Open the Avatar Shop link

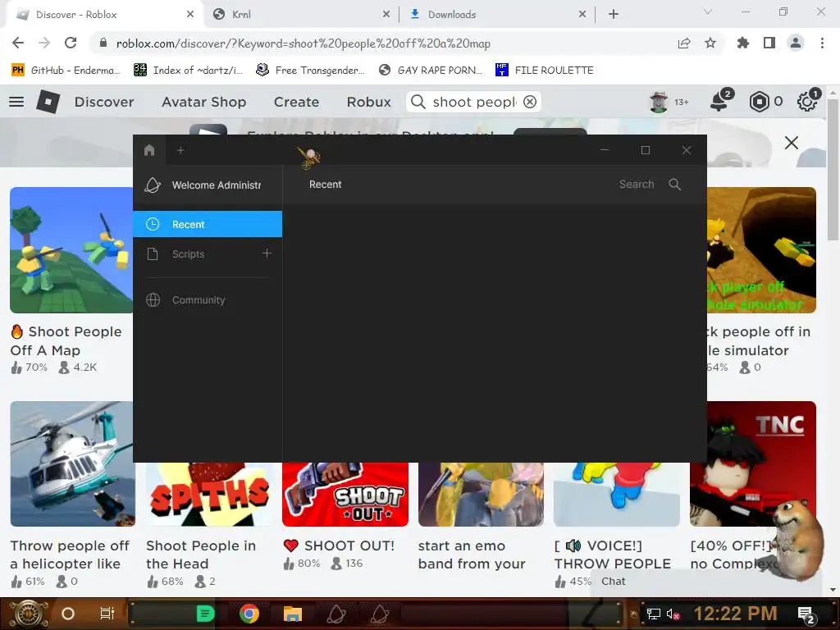[204, 102]
